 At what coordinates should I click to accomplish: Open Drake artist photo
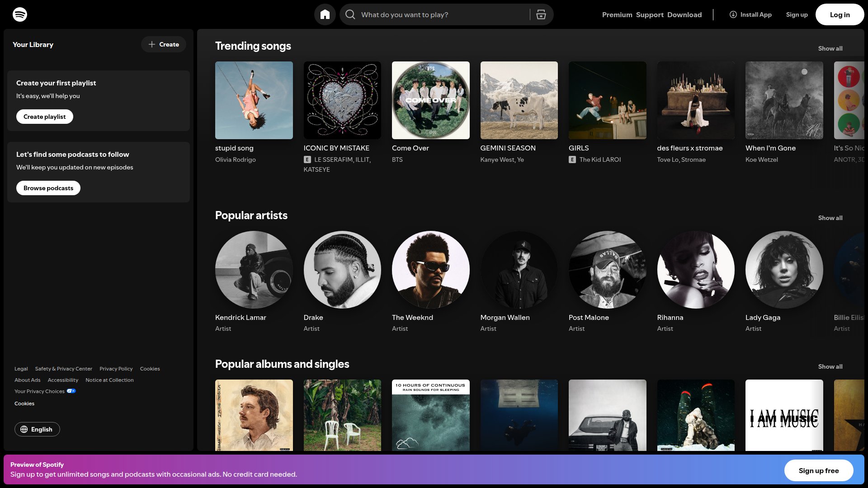point(342,270)
